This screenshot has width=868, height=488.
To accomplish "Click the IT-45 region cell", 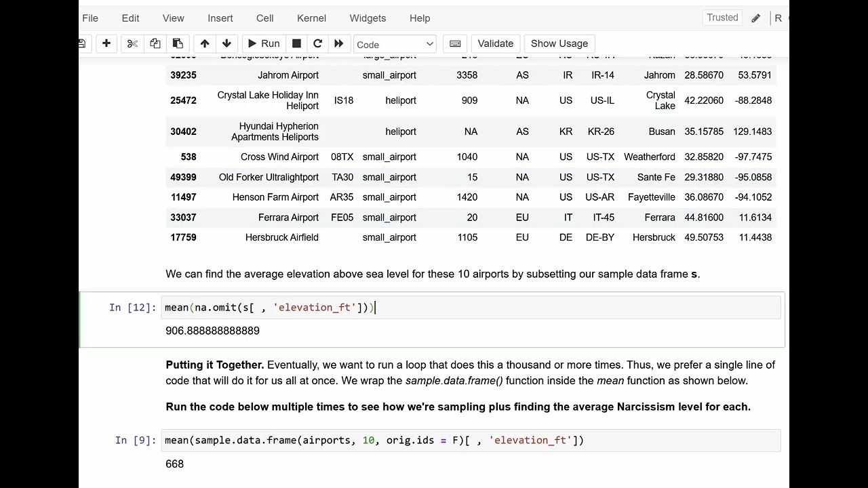I will tap(604, 218).
